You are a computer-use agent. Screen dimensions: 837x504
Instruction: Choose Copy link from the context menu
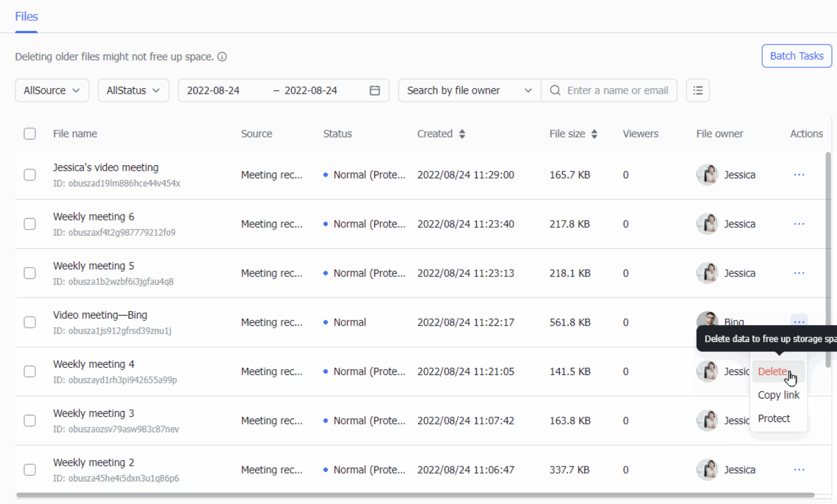coord(778,395)
